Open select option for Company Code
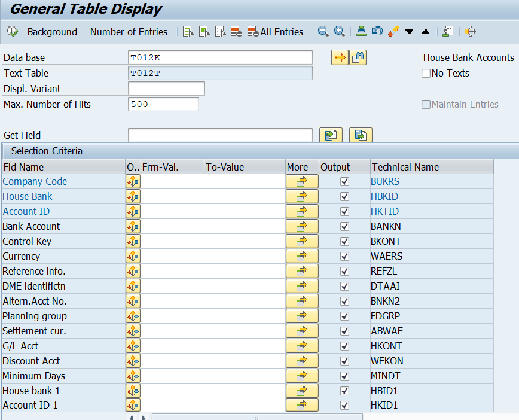The height and width of the screenshot is (420, 519). coord(133,181)
